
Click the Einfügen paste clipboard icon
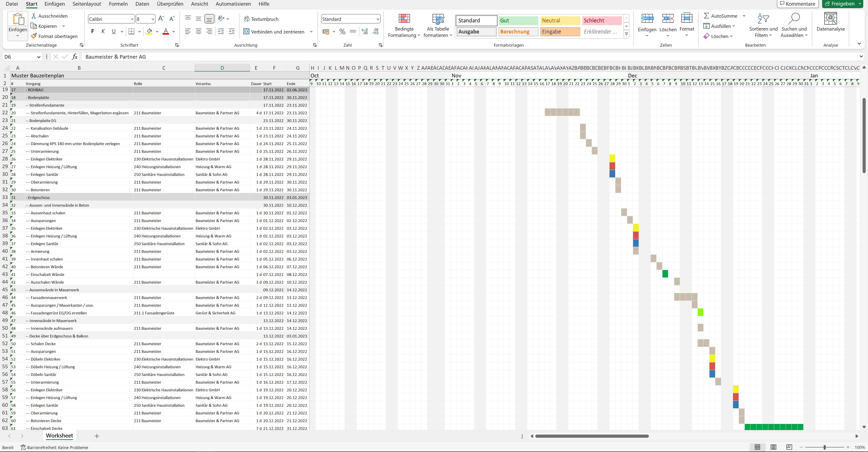point(17,19)
